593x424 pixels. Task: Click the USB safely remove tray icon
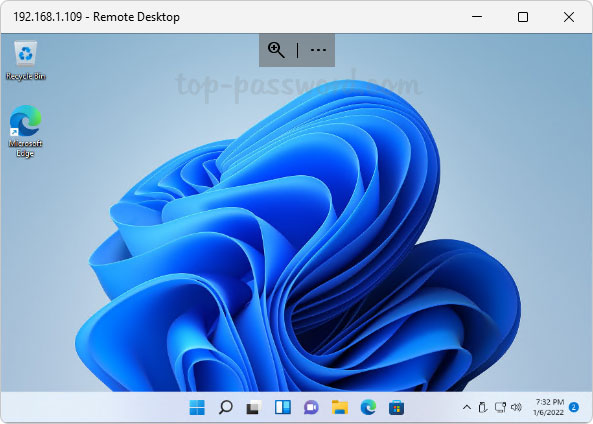483,407
